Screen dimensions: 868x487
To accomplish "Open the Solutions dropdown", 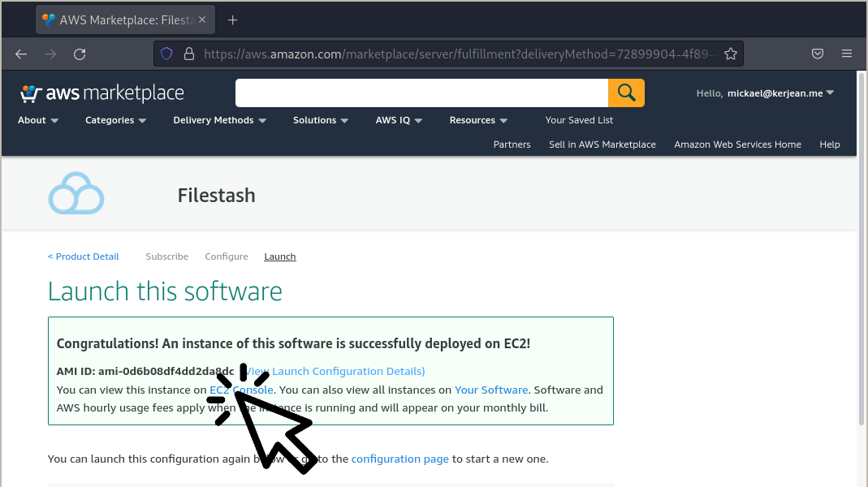I will (321, 120).
